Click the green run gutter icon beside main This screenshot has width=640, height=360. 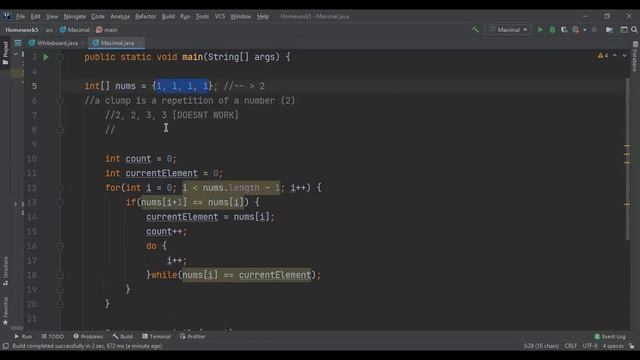point(46,57)
